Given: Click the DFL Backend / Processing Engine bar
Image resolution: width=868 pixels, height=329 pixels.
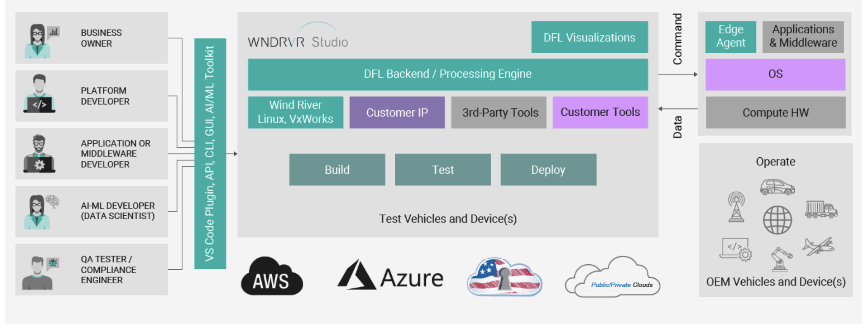Looking at the screenshot, I should click(x=448, y=74).
